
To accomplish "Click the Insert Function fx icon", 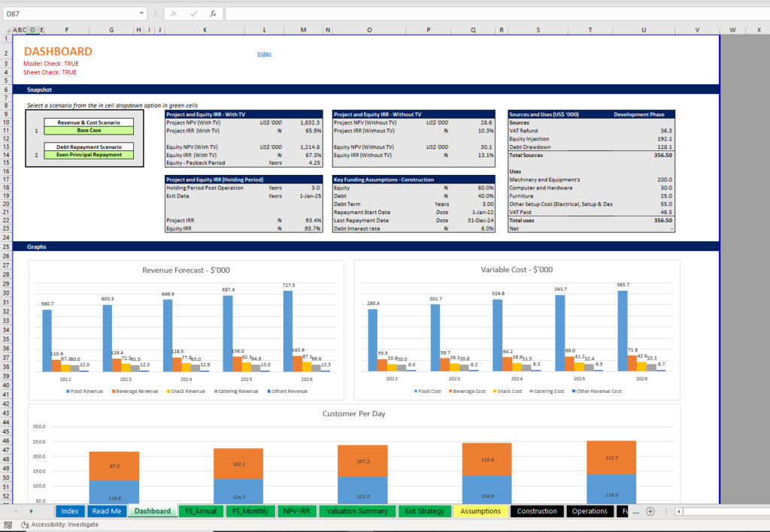I will 213,14.
